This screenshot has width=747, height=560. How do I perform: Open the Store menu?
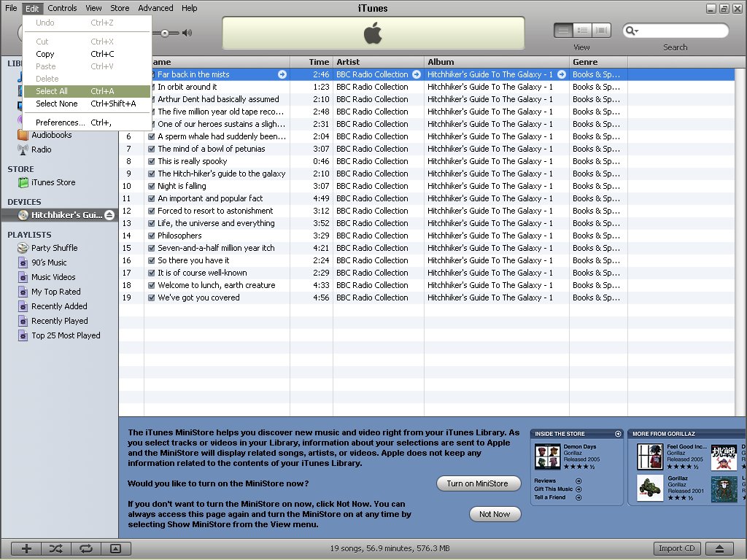(x=120, y=8)
